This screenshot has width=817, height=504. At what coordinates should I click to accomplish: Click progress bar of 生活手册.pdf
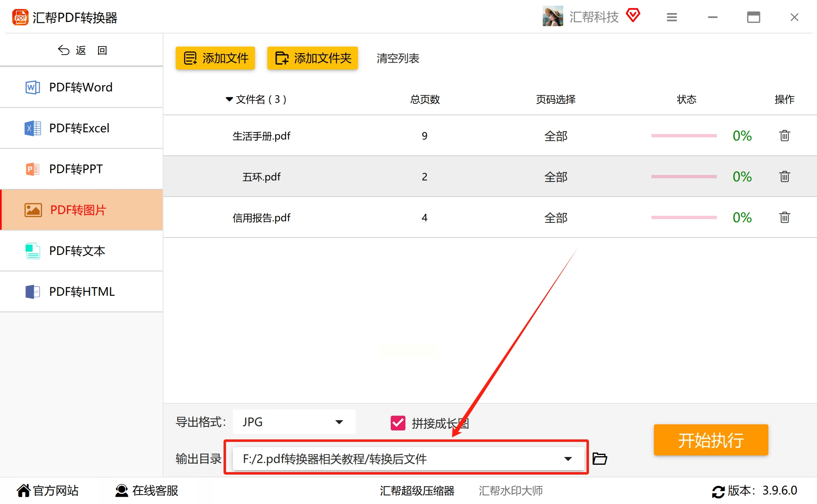(684, 136)
